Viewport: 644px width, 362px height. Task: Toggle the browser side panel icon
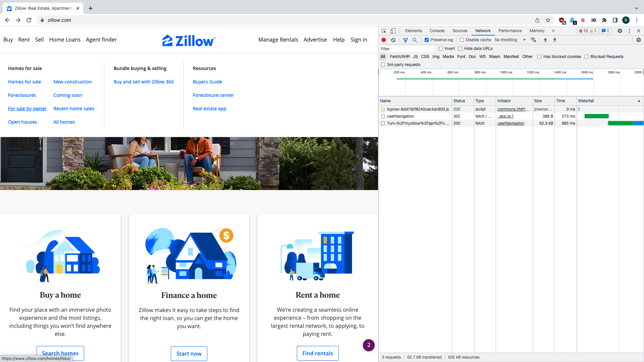[x=615, y=20]
